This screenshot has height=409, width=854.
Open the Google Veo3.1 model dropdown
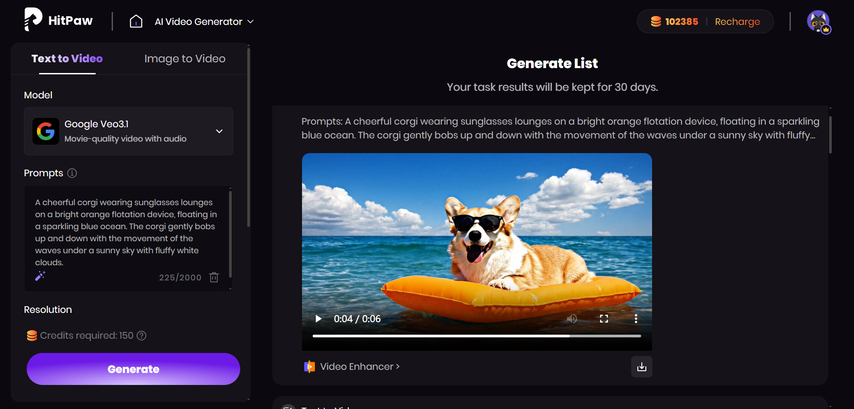pyautogui.click(x=129, y=131)
